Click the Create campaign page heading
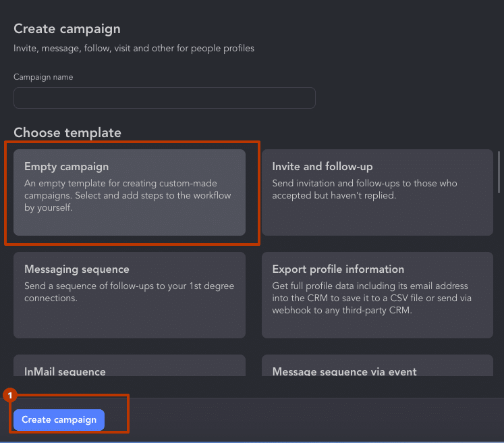The image size is (504, 443). [67, 28]
